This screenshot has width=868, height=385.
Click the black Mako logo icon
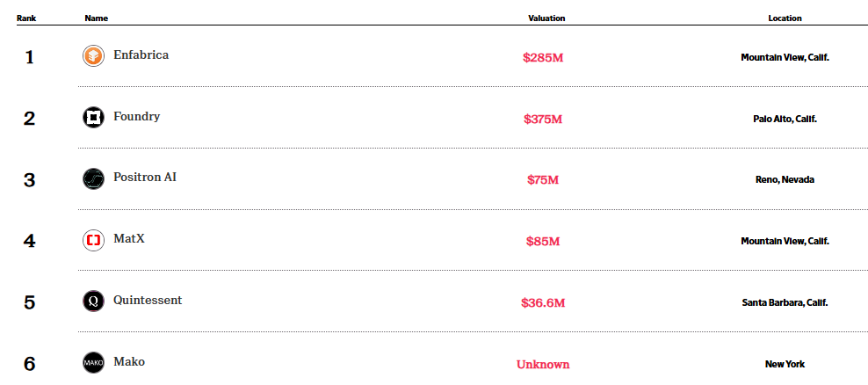point(93,362)
